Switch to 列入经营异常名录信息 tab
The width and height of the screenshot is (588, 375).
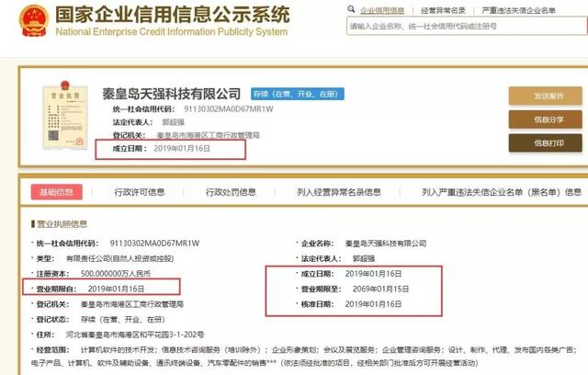339,192
